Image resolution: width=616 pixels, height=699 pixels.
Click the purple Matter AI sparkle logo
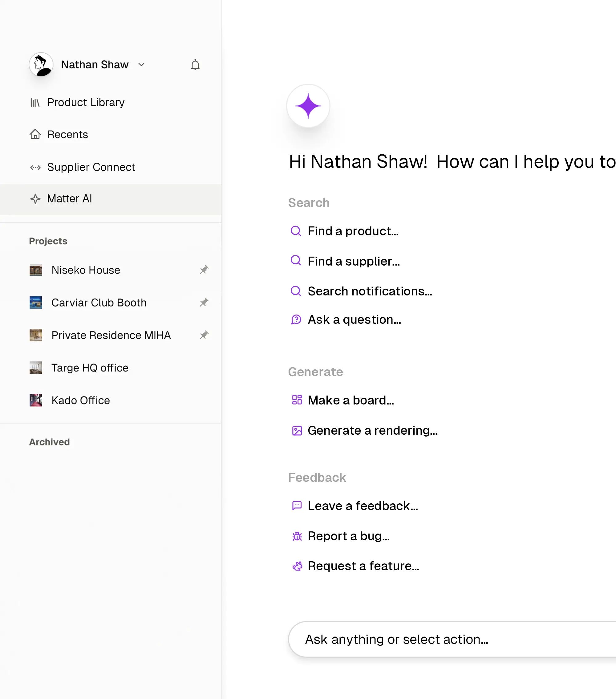click(x=308, y=106)
